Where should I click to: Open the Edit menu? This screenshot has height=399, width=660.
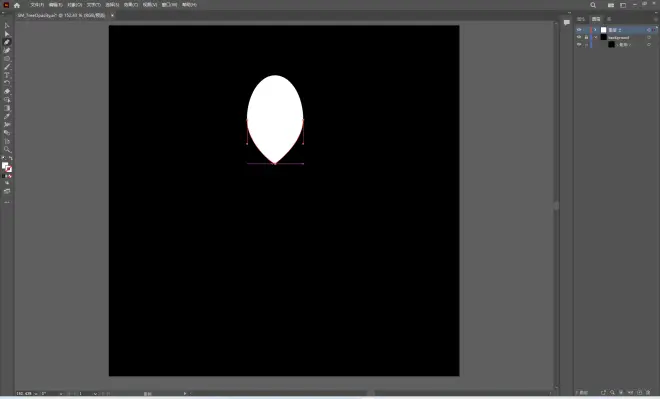pos(56,5)
